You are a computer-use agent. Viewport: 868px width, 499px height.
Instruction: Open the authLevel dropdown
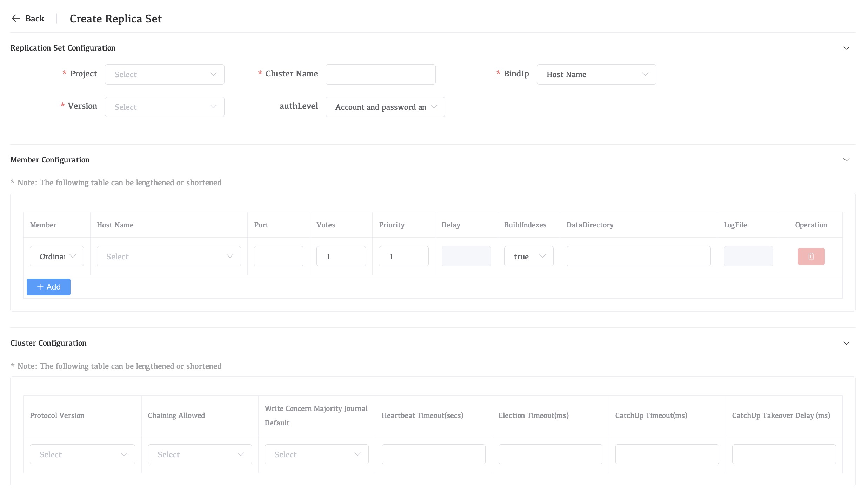[x=385, y=107]
